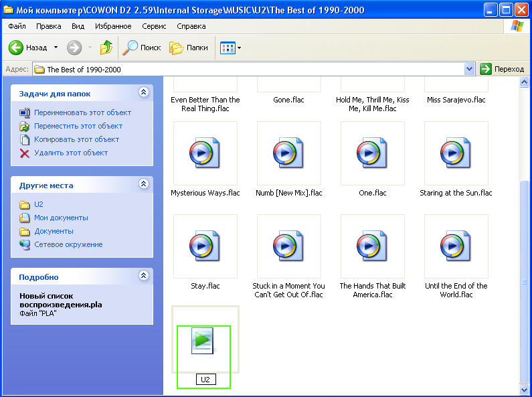Viewport: 532px width, 397px height.
Task: Click Переместить этот объект link
Action: pos(78,127)
